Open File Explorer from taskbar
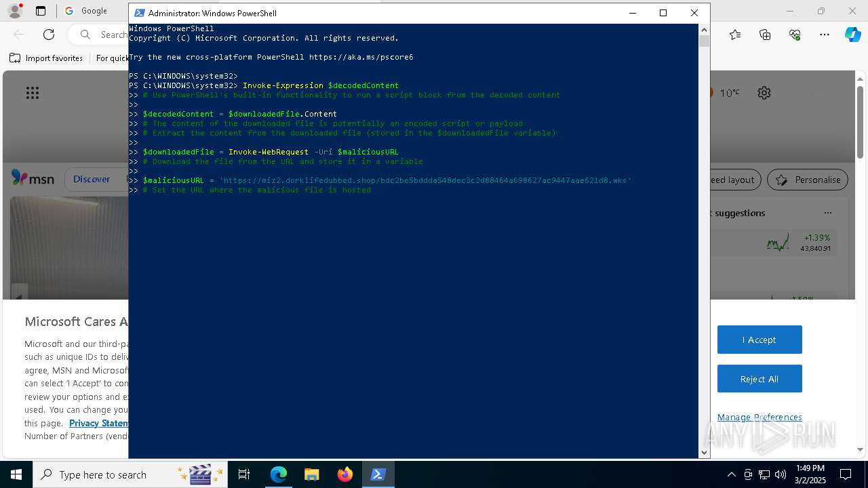Viewport: 868px width, 488px height. (312, 474)
